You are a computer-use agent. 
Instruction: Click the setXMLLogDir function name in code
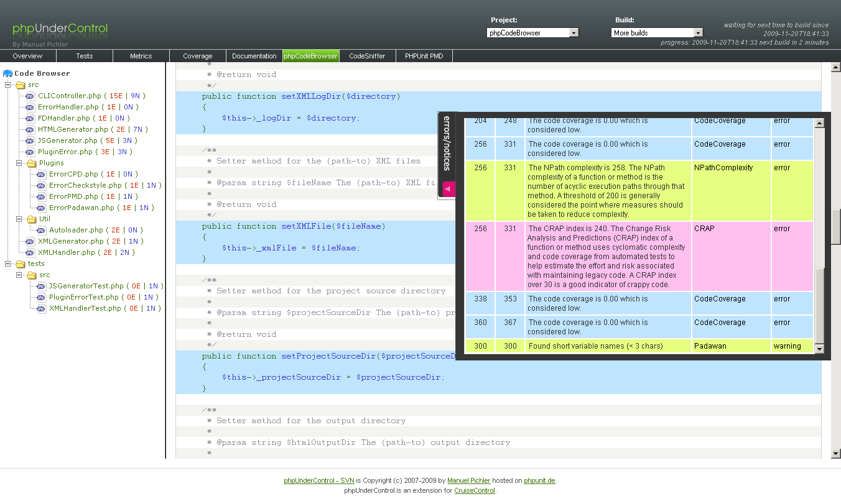[311, 96]
